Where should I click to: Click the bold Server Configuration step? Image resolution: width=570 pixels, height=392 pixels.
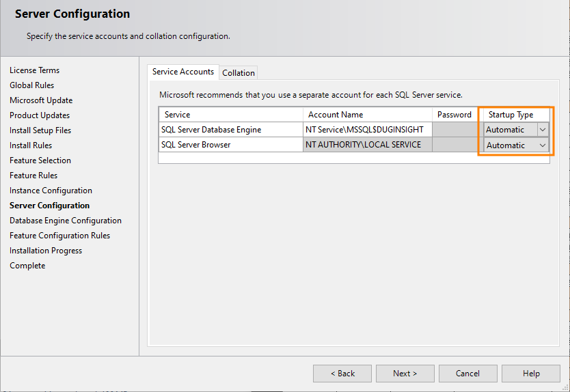[49, 206]
